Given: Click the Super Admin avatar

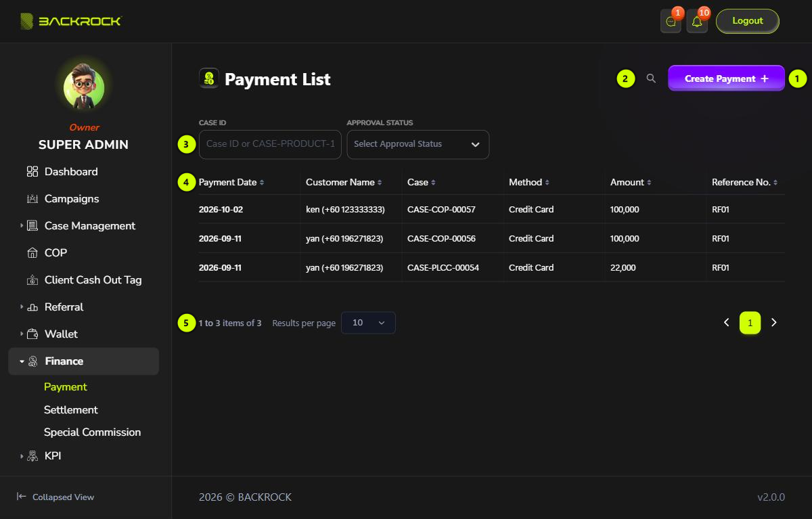Looking at the screenshot, I should click(84, 87).
